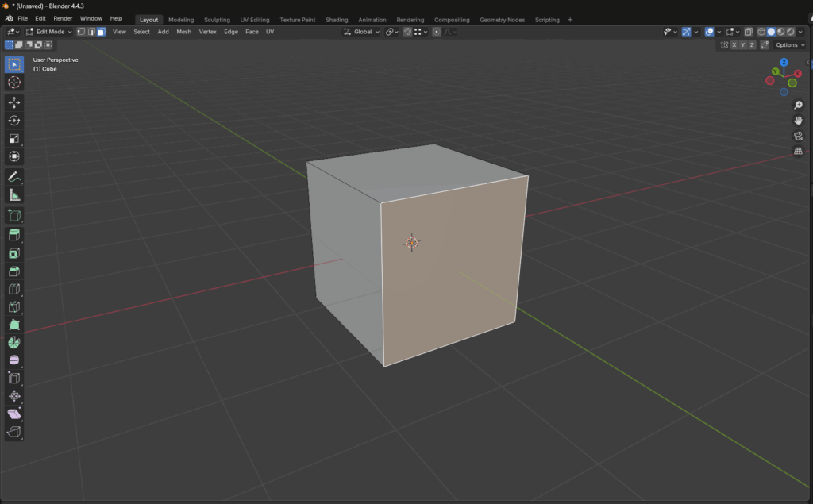Activate the Transform tool
The image size is (813, 504).
[14, 156]
